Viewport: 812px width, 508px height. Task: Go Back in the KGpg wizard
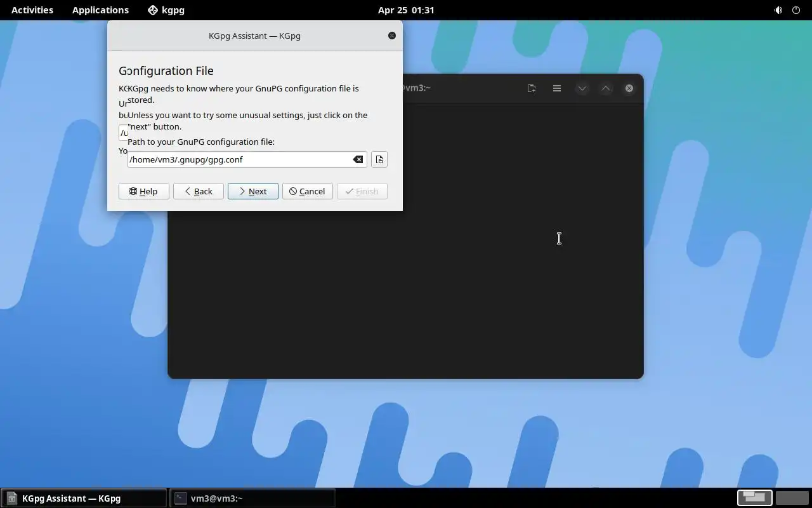(198, 191)
